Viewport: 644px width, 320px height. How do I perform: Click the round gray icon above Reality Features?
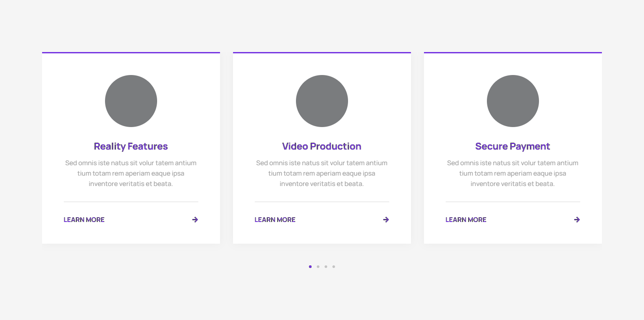pyautogui.click(x=131, y=101)
